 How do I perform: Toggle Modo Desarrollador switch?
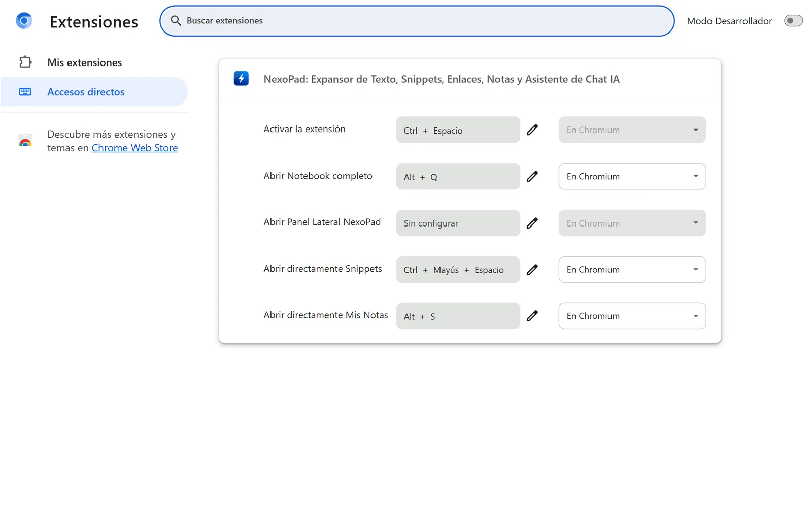tap(793, 21)
